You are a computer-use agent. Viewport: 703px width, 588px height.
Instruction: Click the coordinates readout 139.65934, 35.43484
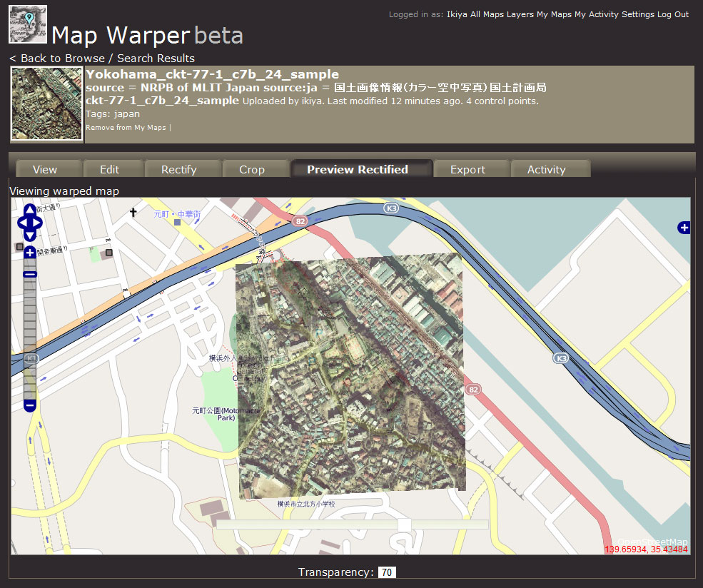(x=646, y=549)
